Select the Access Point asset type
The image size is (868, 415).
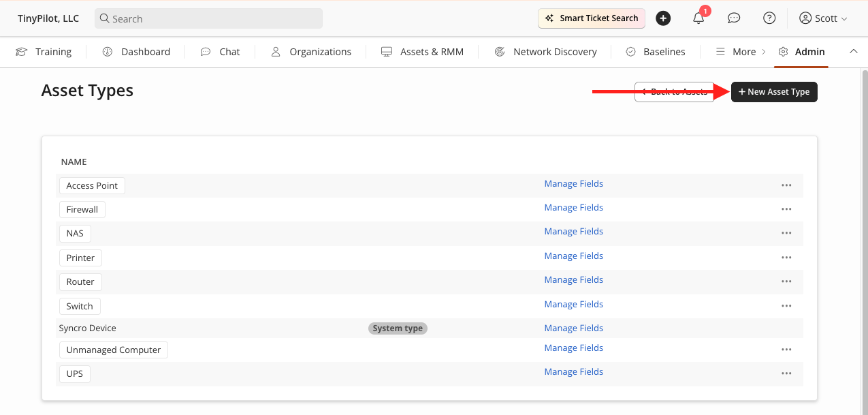[91, 185]
